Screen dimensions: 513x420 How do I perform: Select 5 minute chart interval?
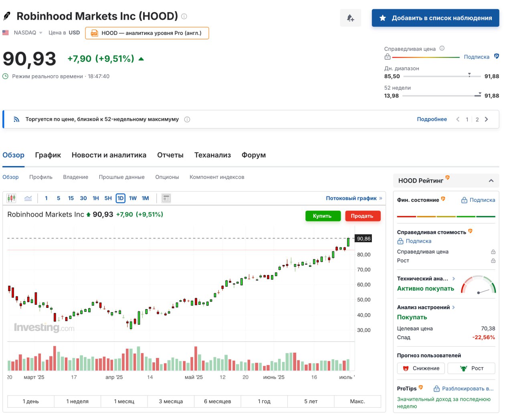point(59,198)
